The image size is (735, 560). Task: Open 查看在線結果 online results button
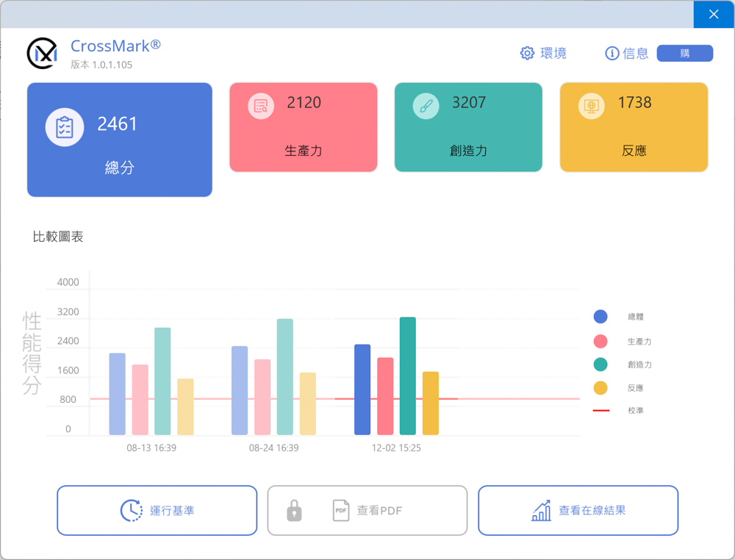click(x=578, y=510)
